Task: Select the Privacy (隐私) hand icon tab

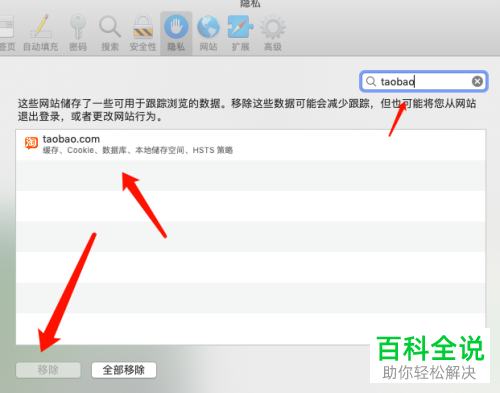Action: pos(176,33)
